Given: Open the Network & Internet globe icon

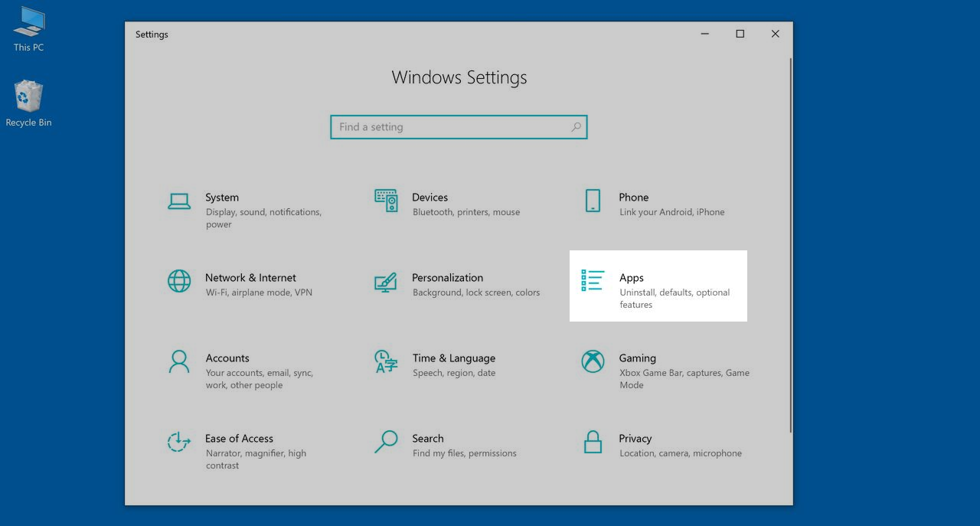Looking at the screenshot, I should coord(179,281).
